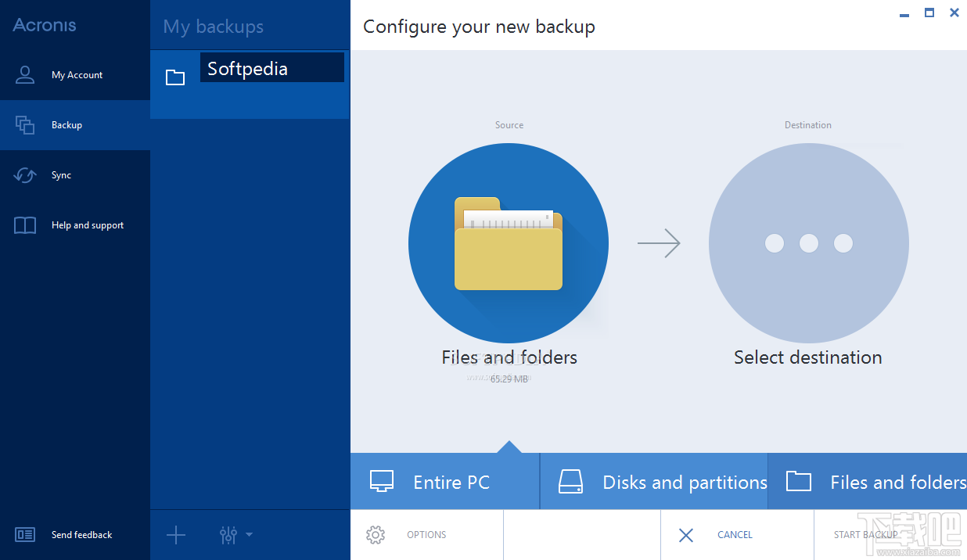Click the Send feedback icon
The height and width of the screenshot is (560, 967).
(24, 534)
